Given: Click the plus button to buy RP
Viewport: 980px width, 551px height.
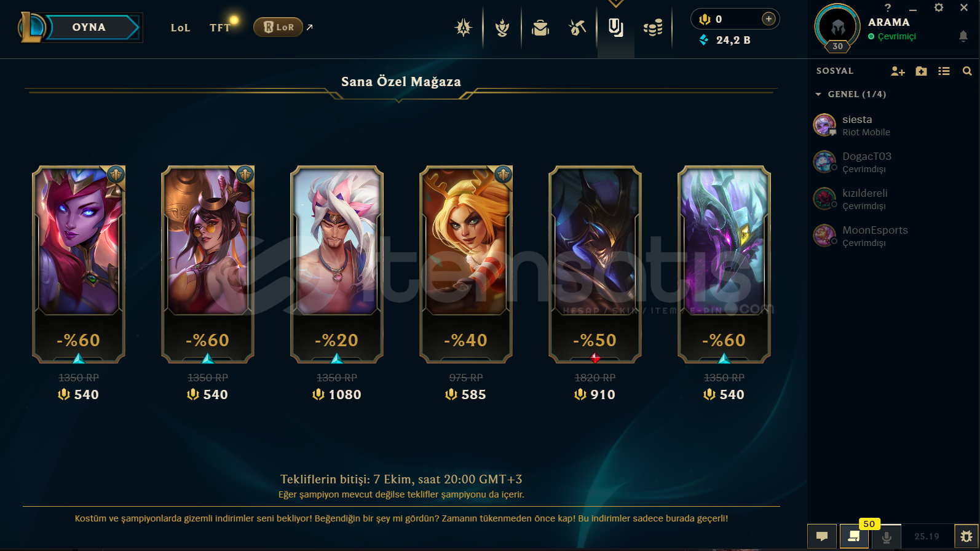Looking at the screenshot, I should pyautogui.click(x=769, y=19).
